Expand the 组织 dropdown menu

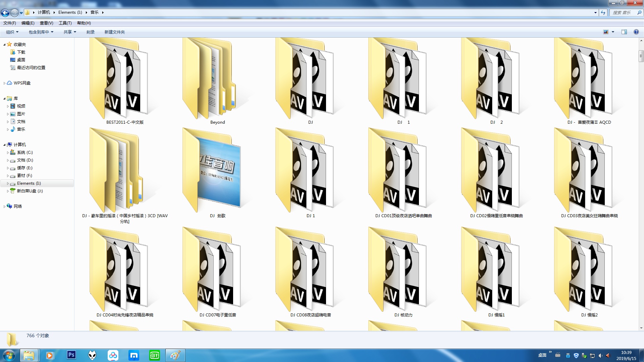click(12, 32)
